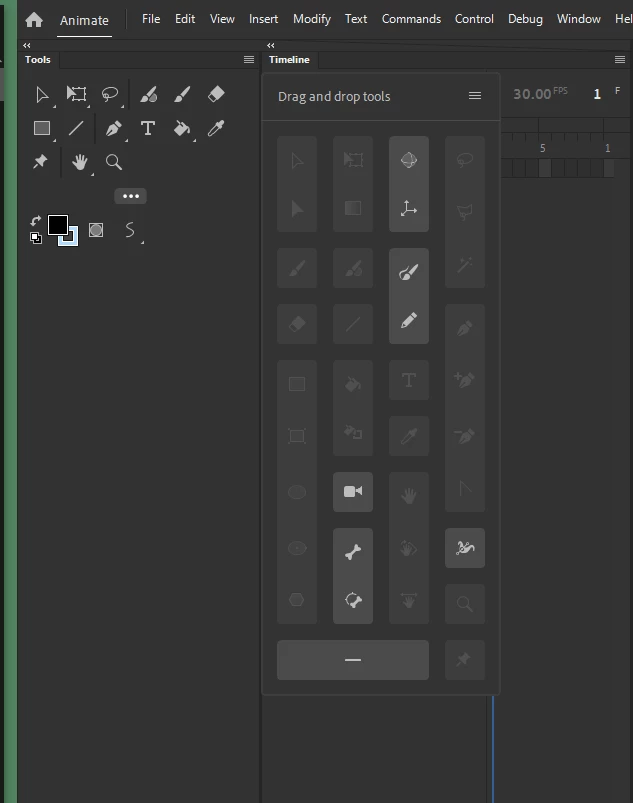Select the Classic Brush tool in Tools panel
Viewport: 633px width, 803px height.
182,94
